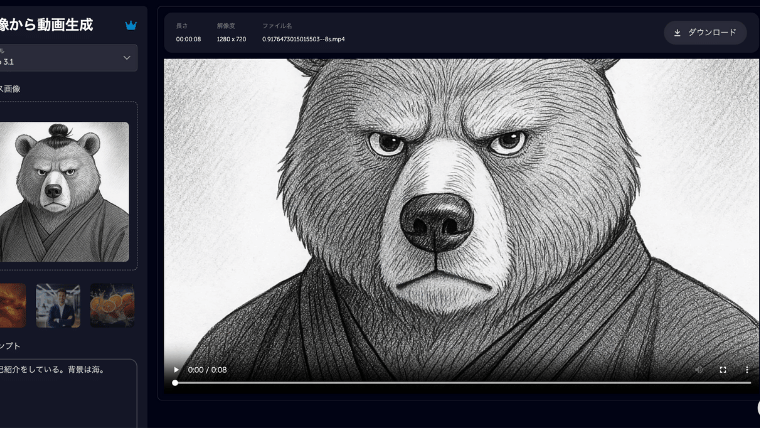Enter fullscreen mode for the video
This screenshot has width=760, height=428.
723,370
